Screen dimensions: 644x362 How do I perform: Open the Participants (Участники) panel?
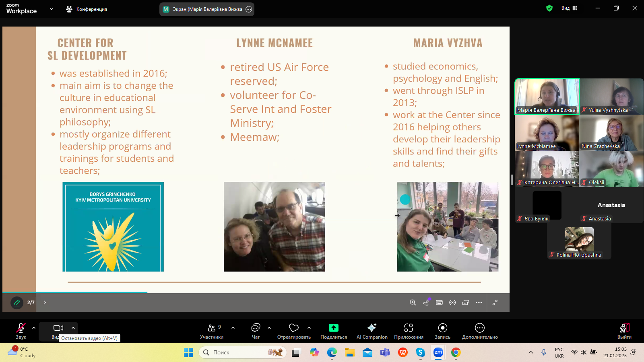(212, 331)
